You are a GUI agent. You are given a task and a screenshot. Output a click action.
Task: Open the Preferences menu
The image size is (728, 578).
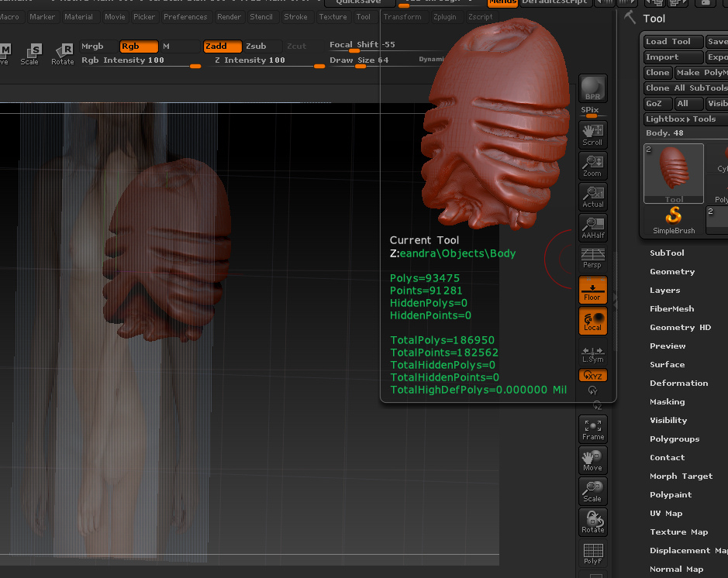coord(185,17)
